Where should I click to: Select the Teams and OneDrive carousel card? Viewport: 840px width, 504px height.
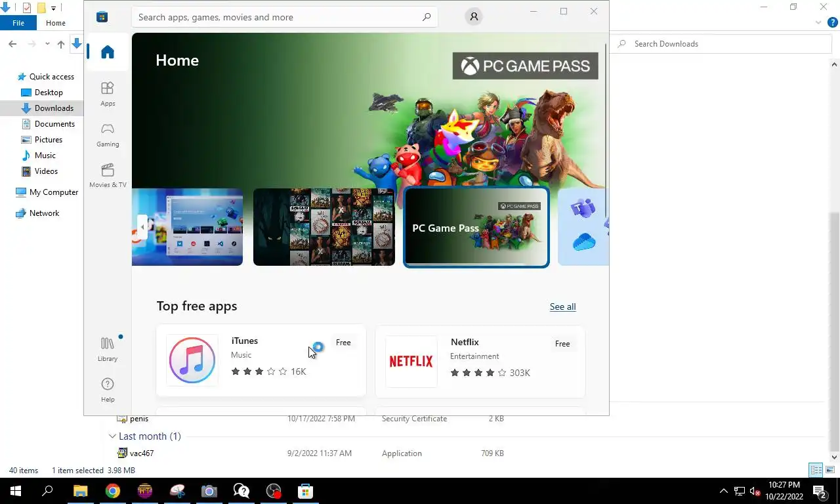(583, 227)
